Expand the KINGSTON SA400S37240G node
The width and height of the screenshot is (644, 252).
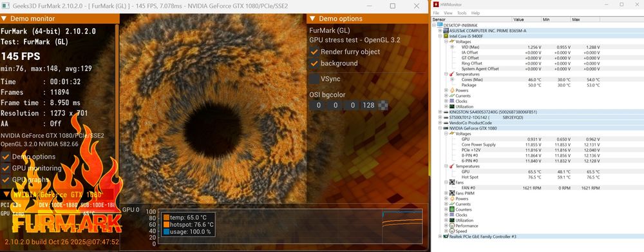tap(440, 111)
